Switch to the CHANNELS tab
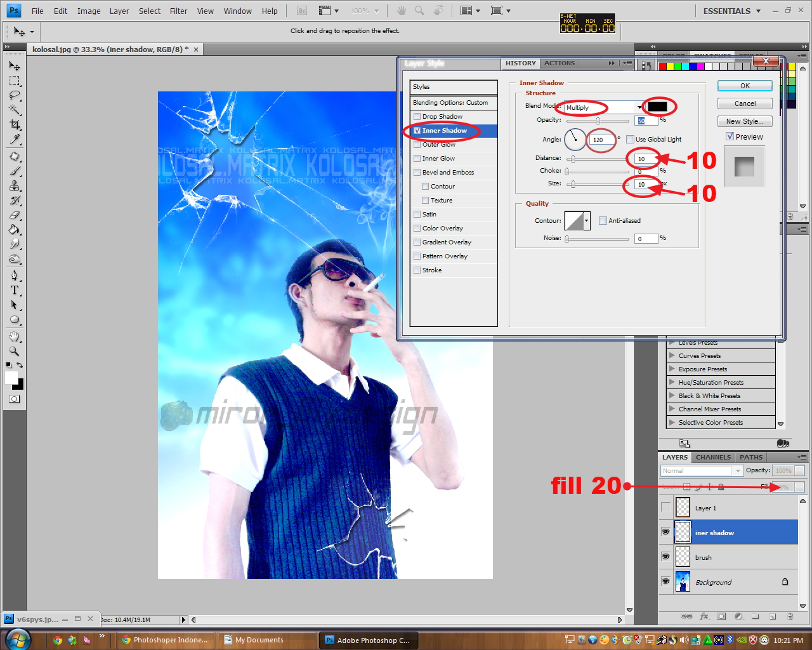Viewport: 812px width, 650px height. (713, 457)
